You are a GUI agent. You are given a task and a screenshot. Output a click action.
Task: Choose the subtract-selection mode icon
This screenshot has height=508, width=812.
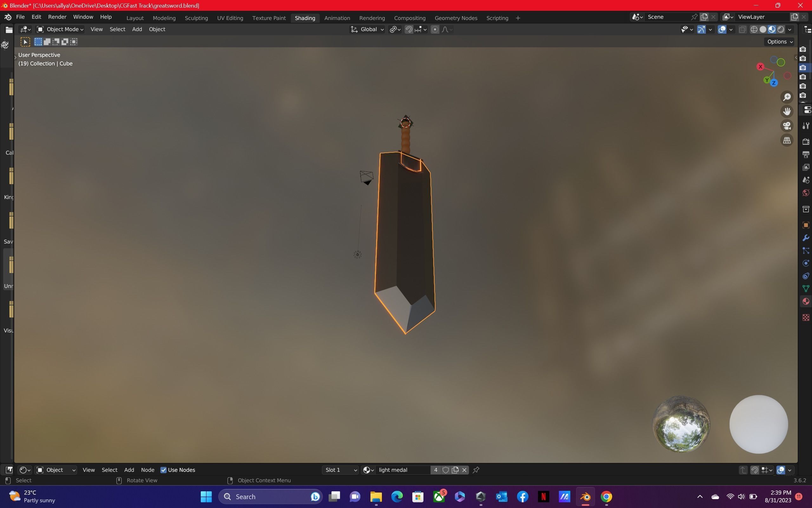(x=56, y=42)
